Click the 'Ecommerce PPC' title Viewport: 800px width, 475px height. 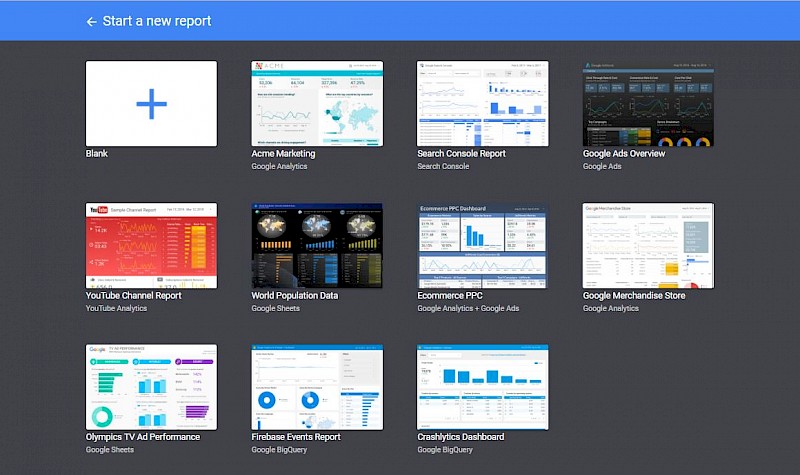coord(449,295)
